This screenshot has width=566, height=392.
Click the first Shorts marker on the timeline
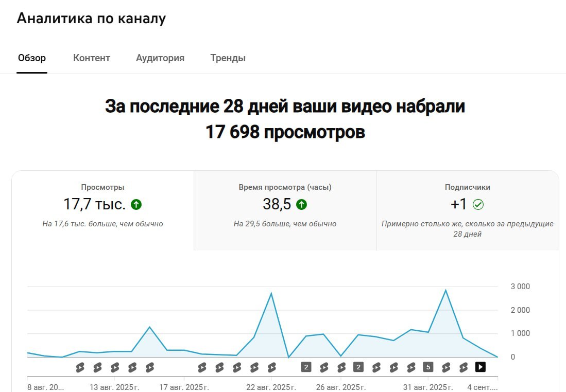click(x=80, y=367)
